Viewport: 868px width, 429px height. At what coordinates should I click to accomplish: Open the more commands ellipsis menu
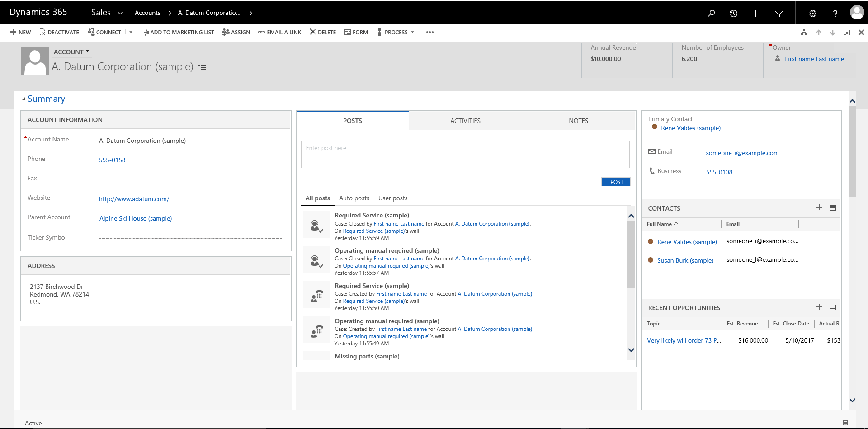pos(429,32)
